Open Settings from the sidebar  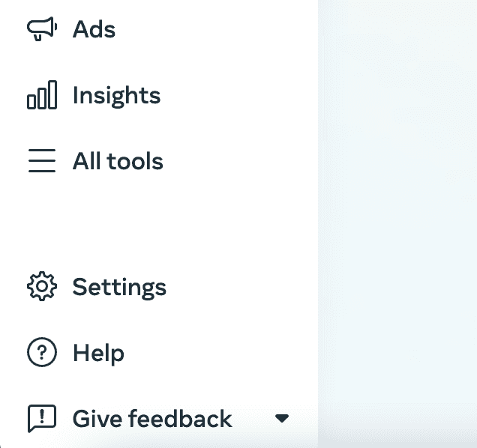119,288
